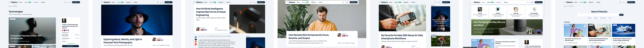Open hamburger menu on the Technologies page
The width and height of the screenshot is (644, 48).
(x=9, y=2)
